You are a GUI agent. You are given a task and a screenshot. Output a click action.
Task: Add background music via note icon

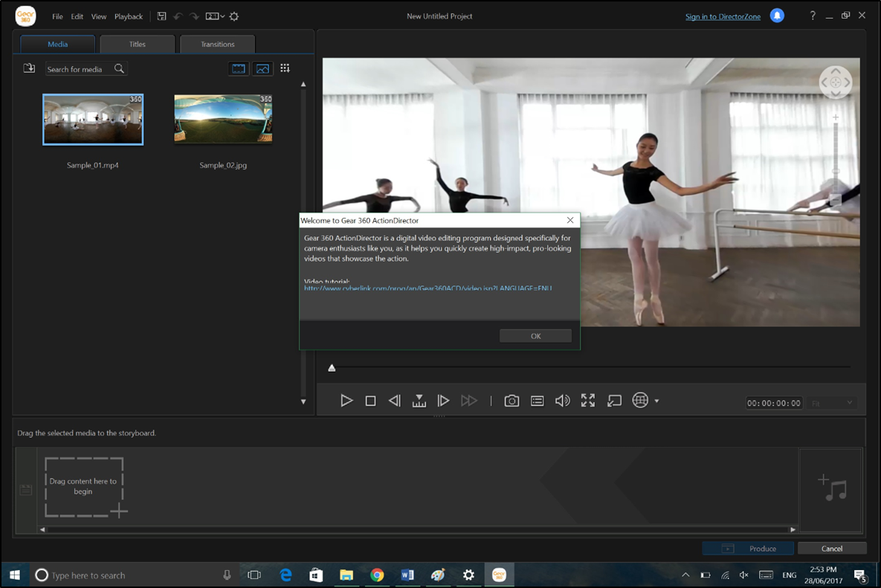point(831,488)
